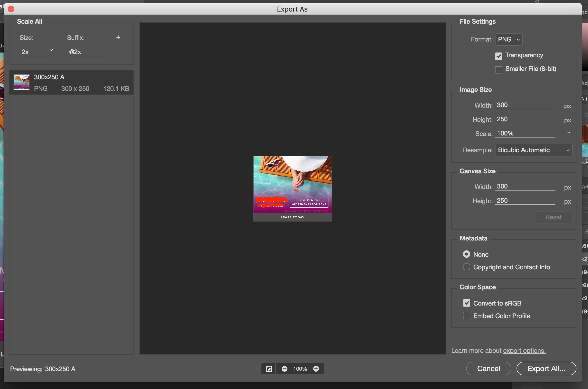Click the plus icon to add scale size
The width and height of the screenshot is (588, 389).
118,38
